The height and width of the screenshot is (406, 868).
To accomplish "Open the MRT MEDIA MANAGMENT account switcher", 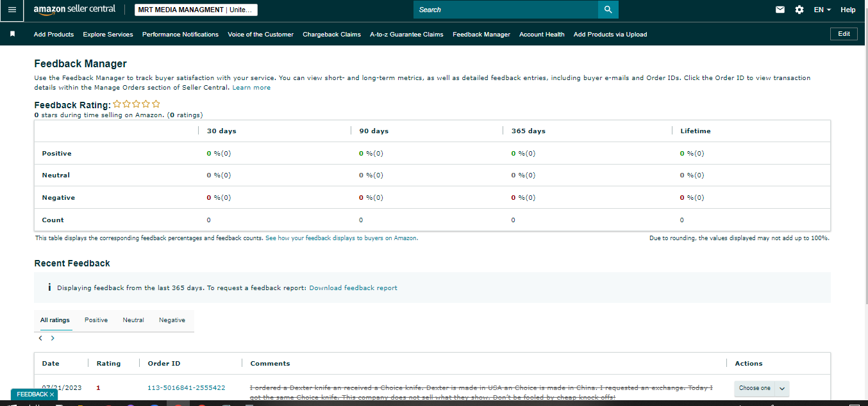I will [196, 10].
